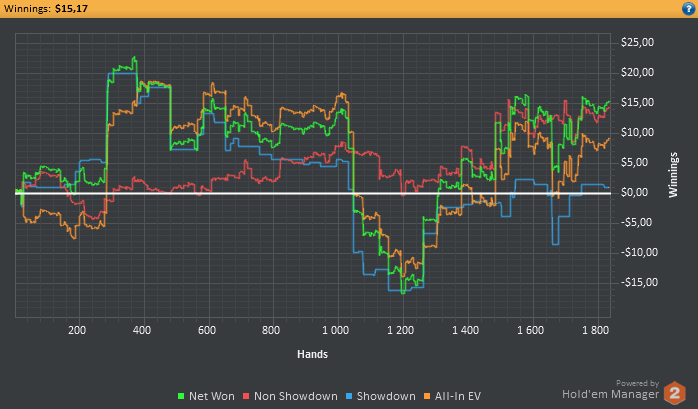Click the -$10,00 y-axis label
Screen dimensions: 698x409
639,252
